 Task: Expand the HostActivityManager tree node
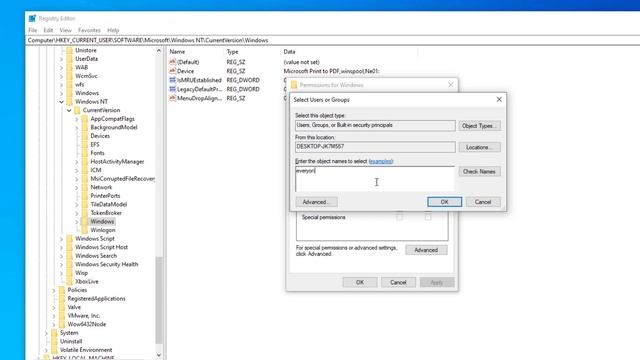coord(77,162)
